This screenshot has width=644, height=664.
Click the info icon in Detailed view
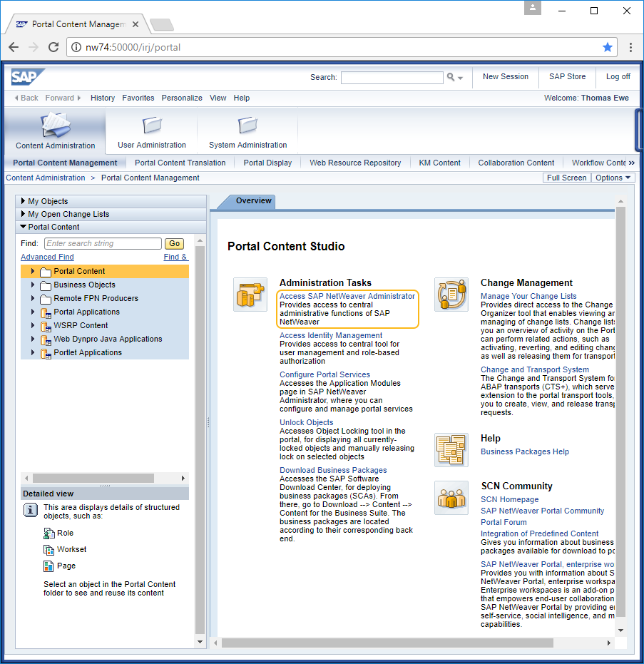coord(30,510)
